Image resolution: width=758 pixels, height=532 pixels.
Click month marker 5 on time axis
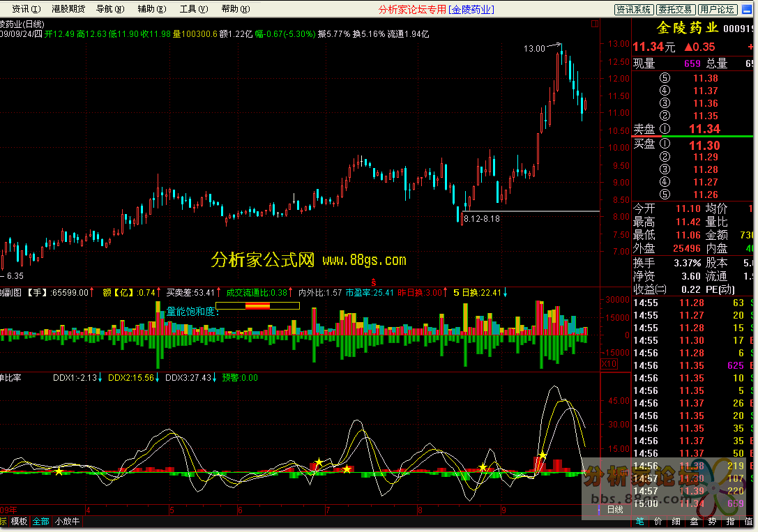tap(172, 510)
